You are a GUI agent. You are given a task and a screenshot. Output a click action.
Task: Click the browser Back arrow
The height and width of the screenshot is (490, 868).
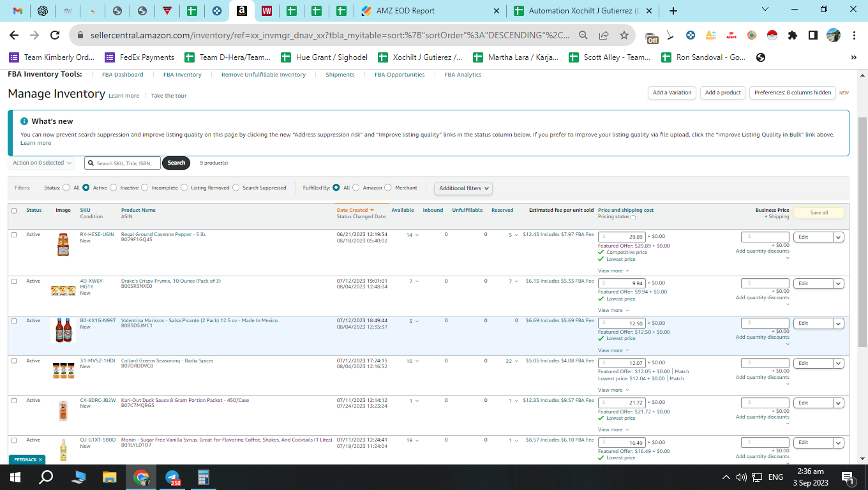14,36
